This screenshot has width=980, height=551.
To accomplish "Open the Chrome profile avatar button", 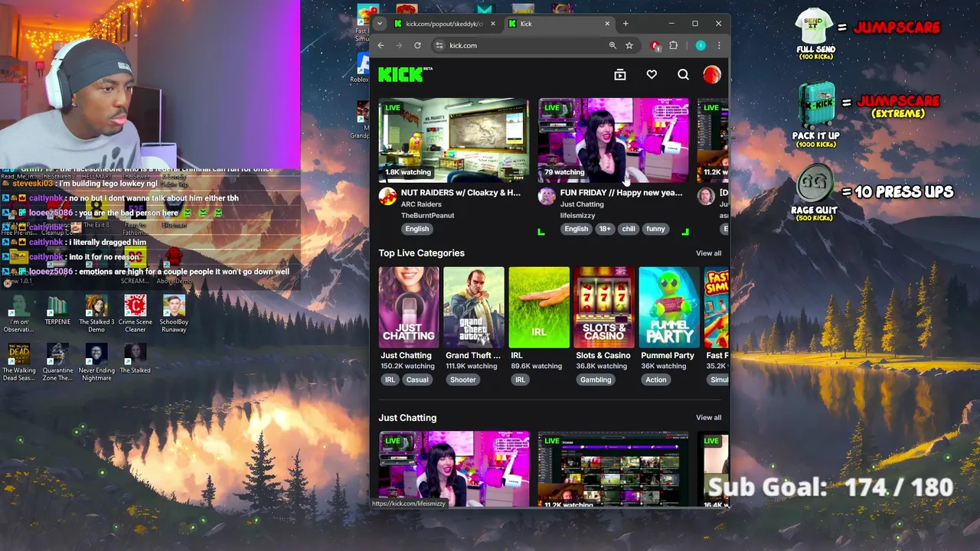I will pyautogui.click(x=701, y=45).
